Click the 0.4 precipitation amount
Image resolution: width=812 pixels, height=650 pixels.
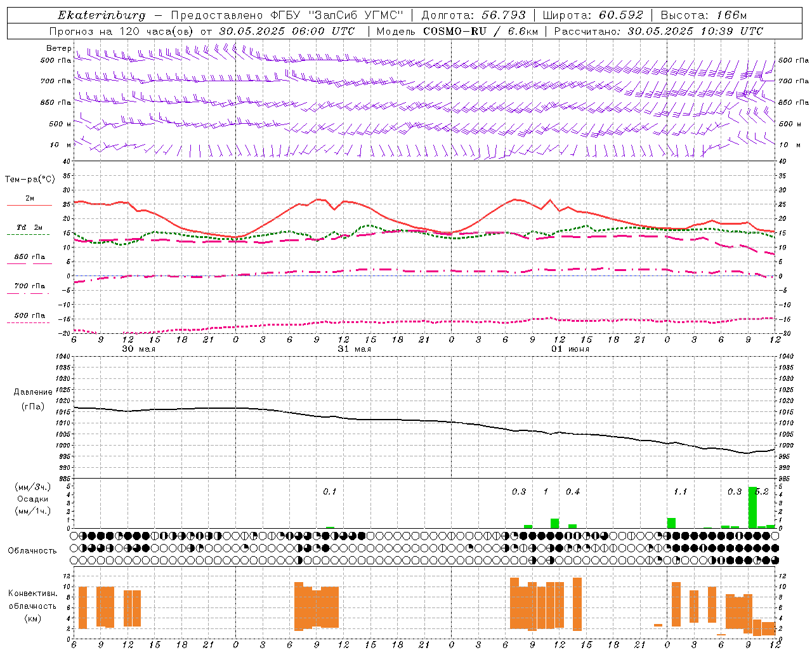(x=573, y=492)
